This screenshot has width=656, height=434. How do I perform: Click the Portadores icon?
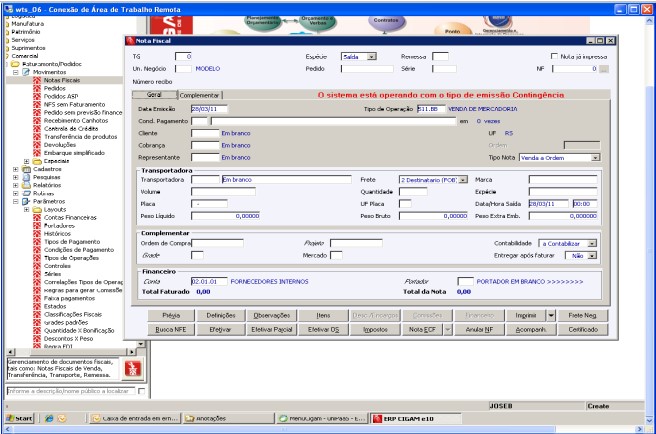point(37,226)
